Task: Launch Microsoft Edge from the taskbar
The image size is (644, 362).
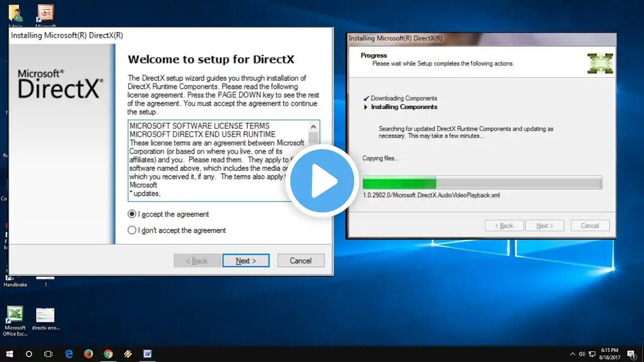Action: pos(69,354)
